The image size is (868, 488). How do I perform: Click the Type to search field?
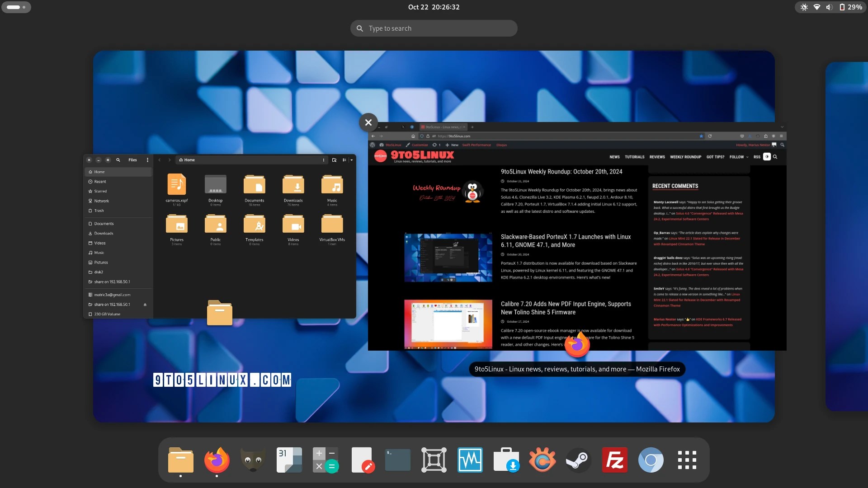434,28
